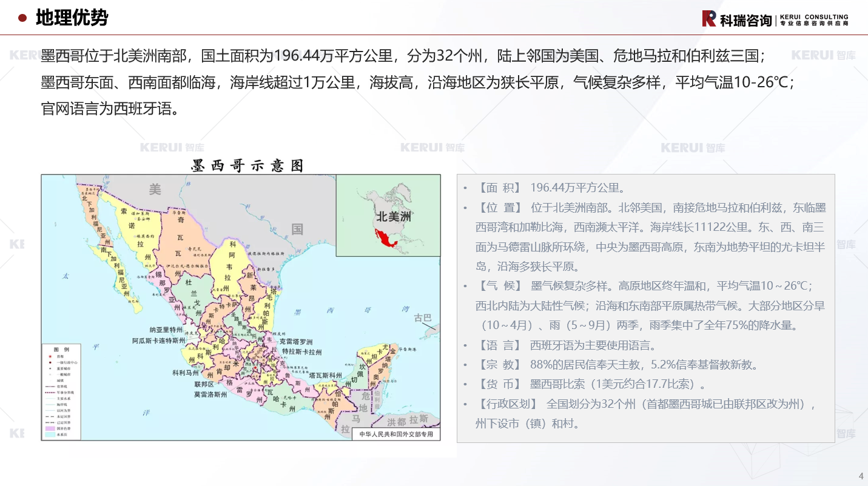Screen dimensions: 868x486
Task: Select the 北美洲 inset map thumbnail
Action: [x=388, y=215]
